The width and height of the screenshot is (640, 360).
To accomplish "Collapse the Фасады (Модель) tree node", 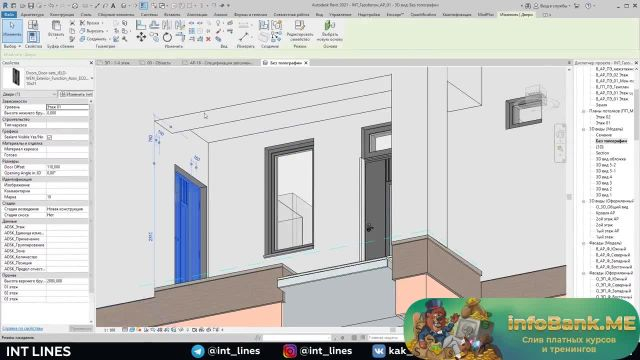I will (584, 243).
